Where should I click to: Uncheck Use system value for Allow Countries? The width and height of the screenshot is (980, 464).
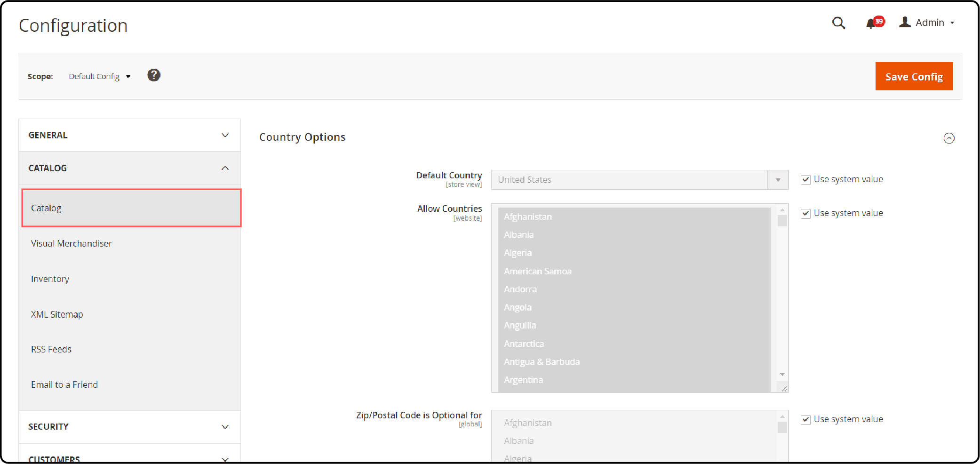805,214
